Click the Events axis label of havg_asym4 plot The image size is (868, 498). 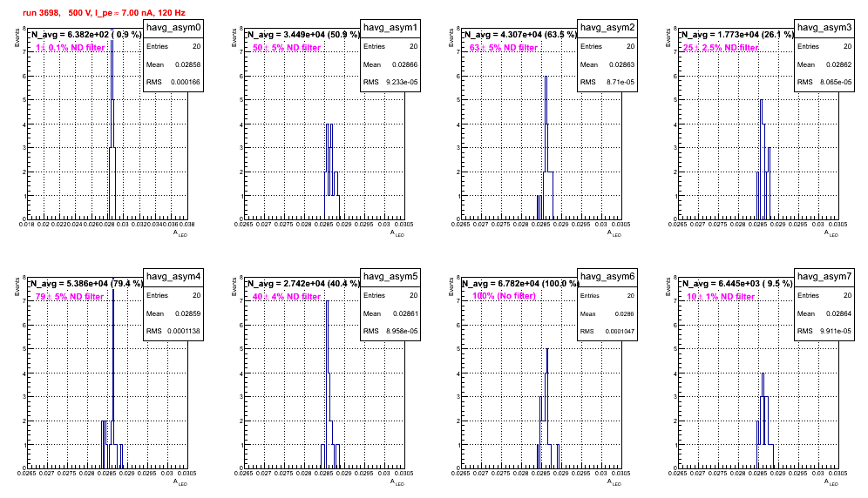click(17, 286)
